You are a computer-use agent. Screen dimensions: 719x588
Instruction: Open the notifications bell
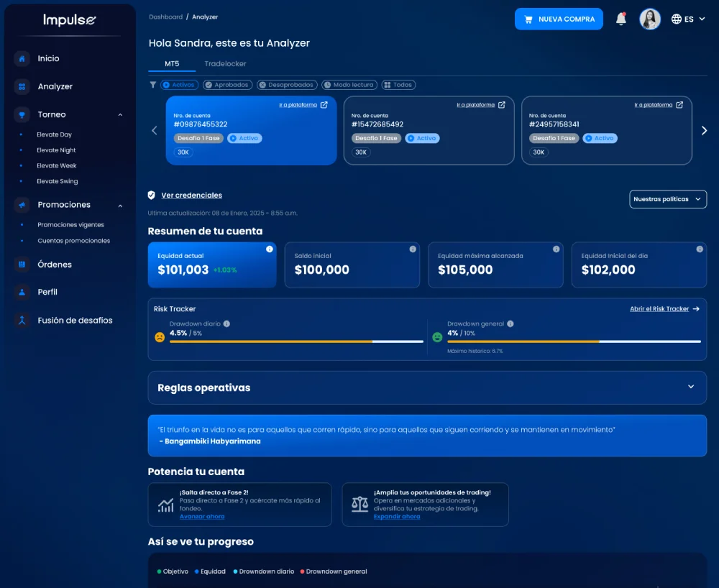click(621, 19)
